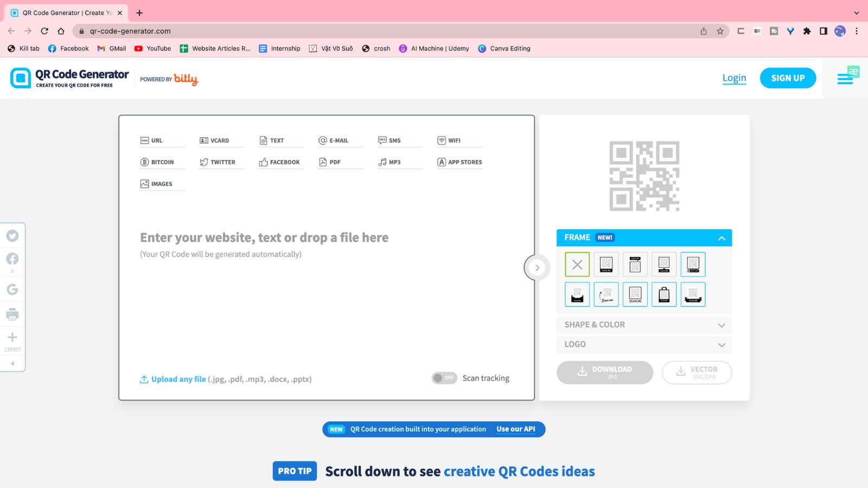Open the tab search chevron
Image resolution: width=868 pixels, height=488 pixels.
click(857, 12)
